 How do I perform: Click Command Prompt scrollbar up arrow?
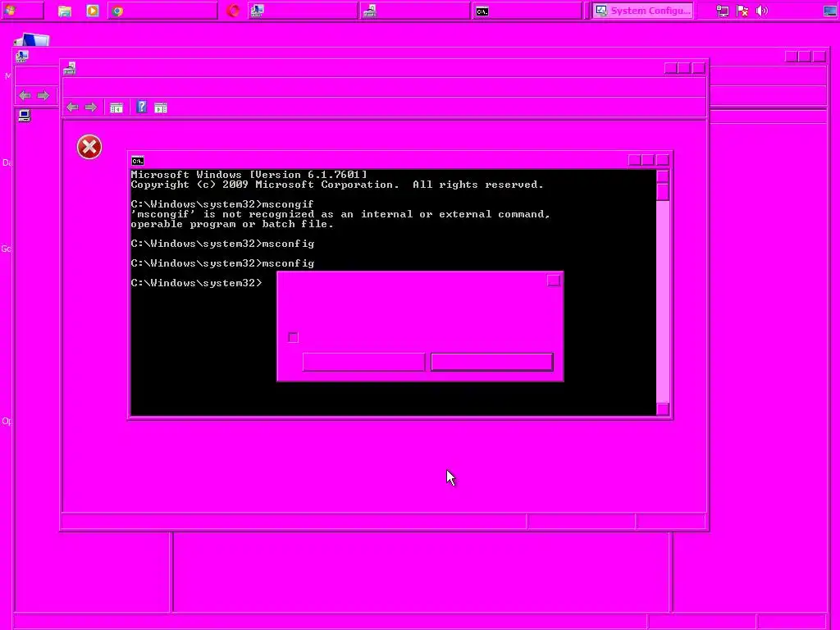tap(663, 176)
